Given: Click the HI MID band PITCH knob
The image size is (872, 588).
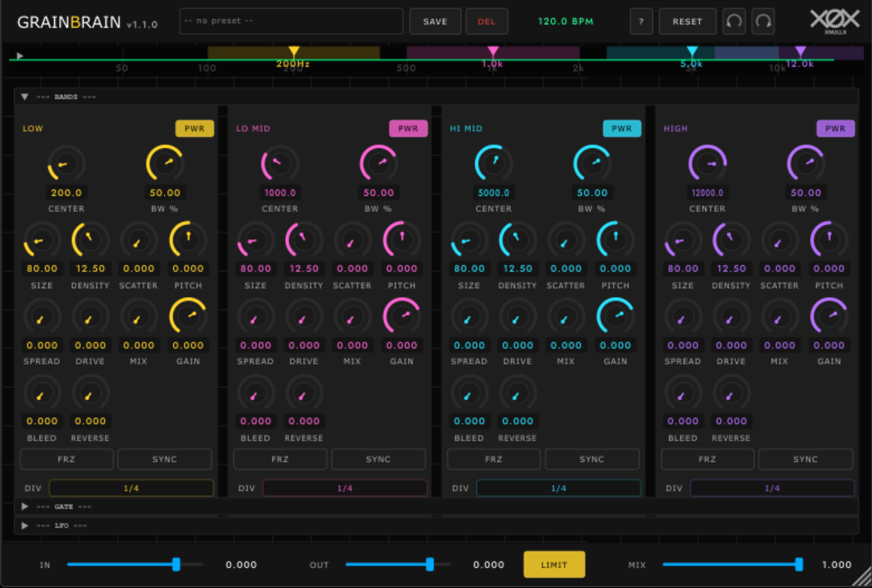Looking at the screenshot, I should [x=615, y=240].
